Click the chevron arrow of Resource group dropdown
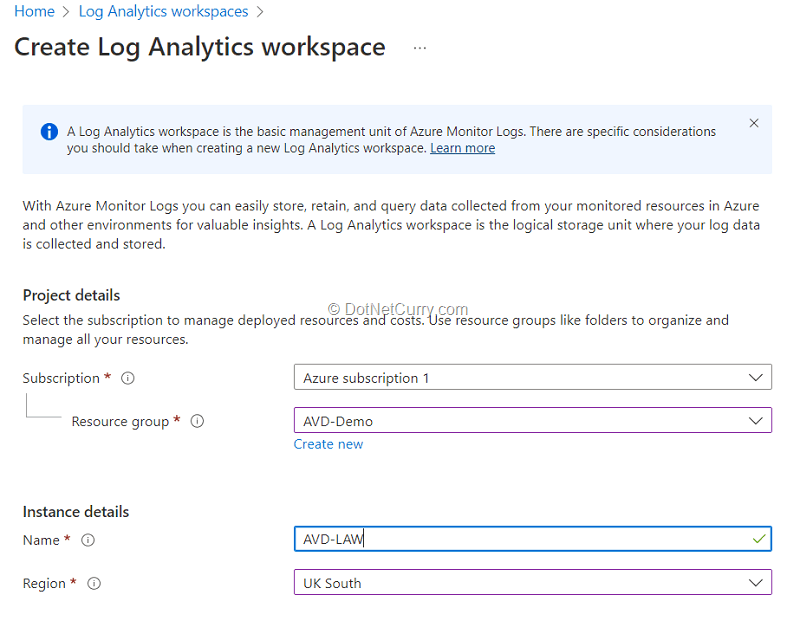The width and height of the screenshot is (800, 621). pyautogui.click(x=756, y=421)
